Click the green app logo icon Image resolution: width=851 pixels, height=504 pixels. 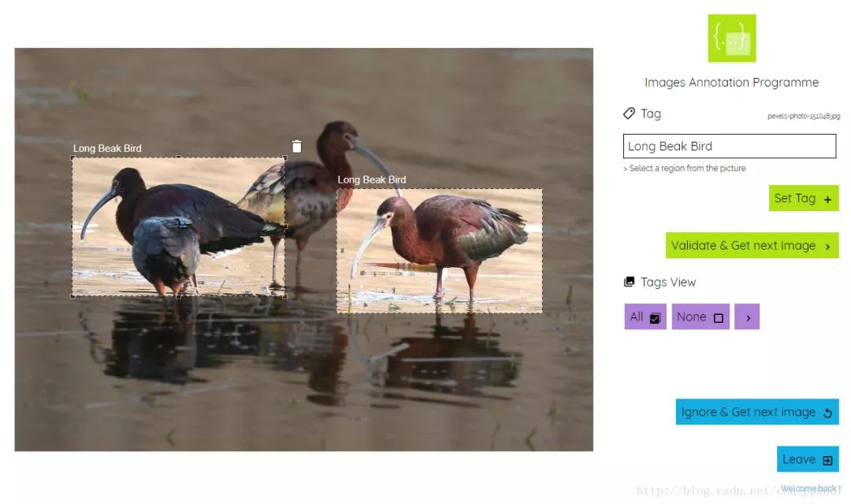point(731,39)
